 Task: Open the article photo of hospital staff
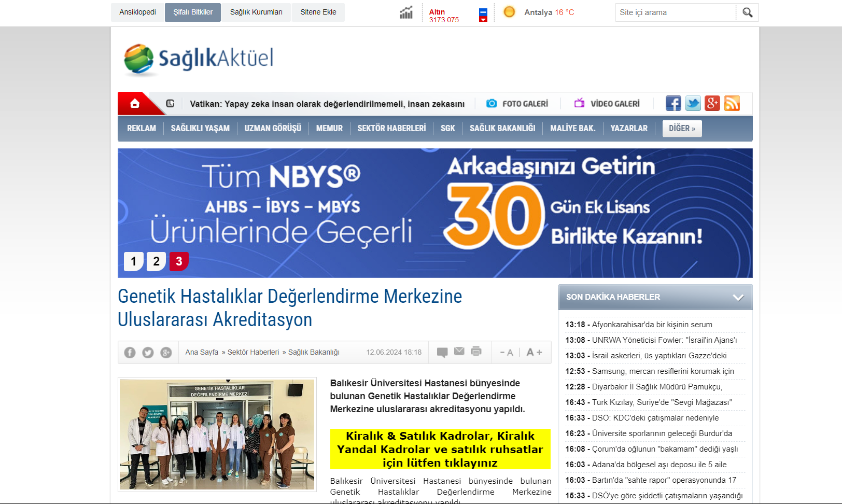(217, 435)
